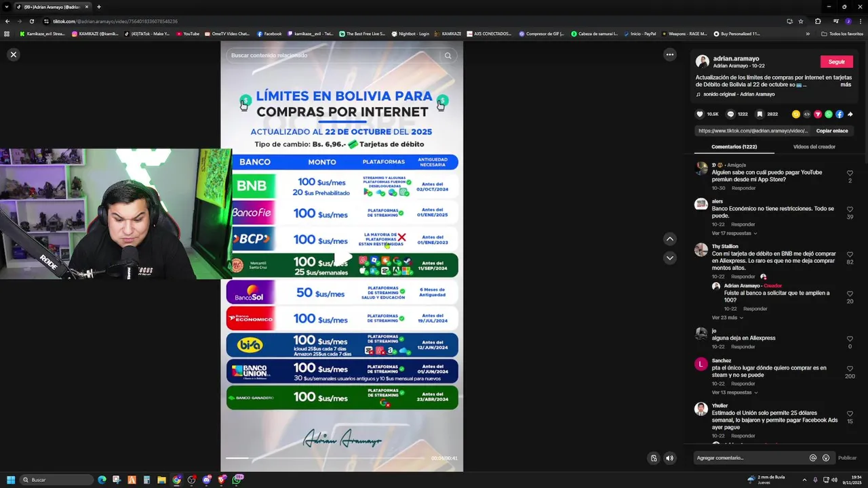Click the search magnifier icon in video
The image size is (868, 488).
[448, 56]
